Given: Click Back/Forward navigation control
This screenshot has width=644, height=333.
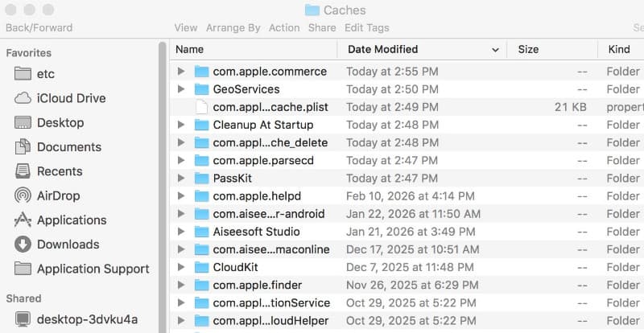Looking at the screenshot, I should 39,28.
